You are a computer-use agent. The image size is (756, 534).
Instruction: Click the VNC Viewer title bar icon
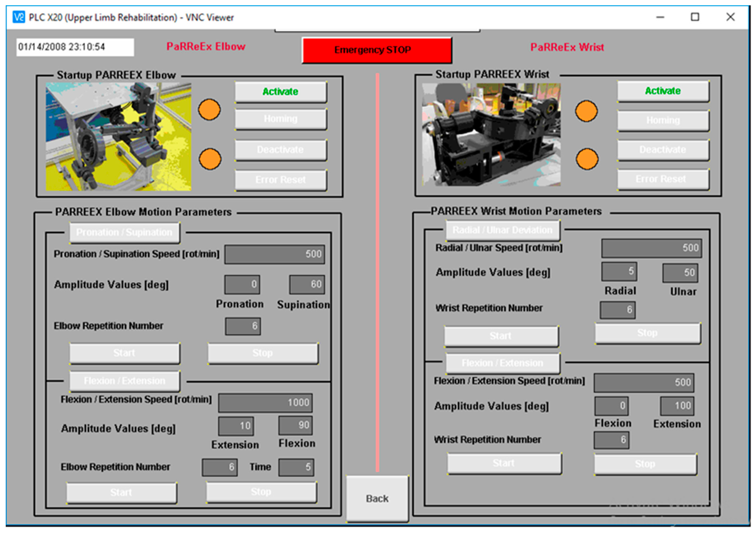[x=18, y=17]
